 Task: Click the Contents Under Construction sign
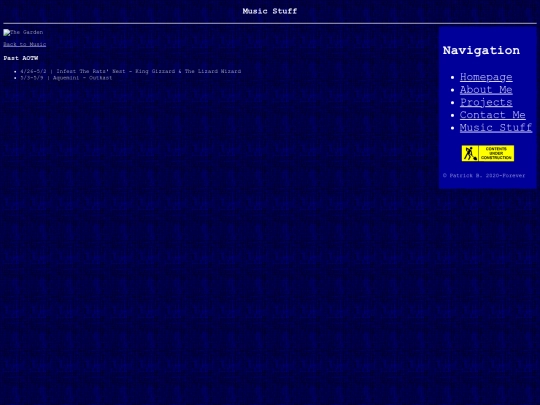click(488, 153)
